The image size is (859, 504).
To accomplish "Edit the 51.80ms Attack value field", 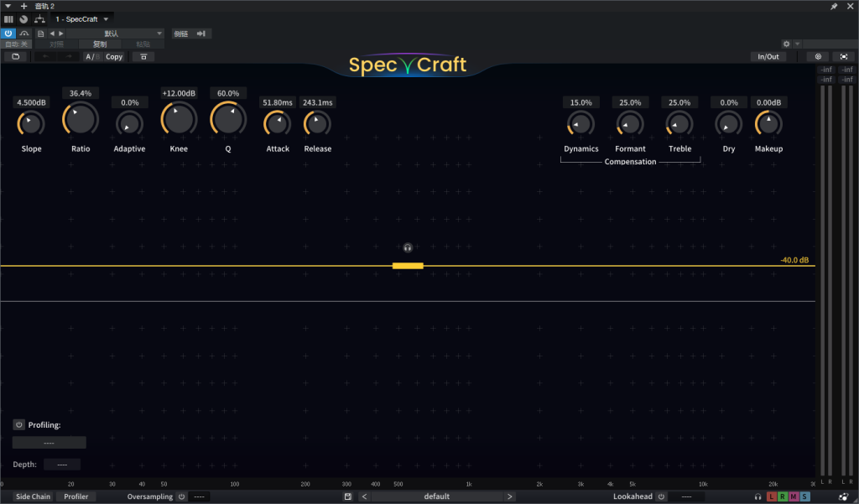I will click(x=278, y=102).
